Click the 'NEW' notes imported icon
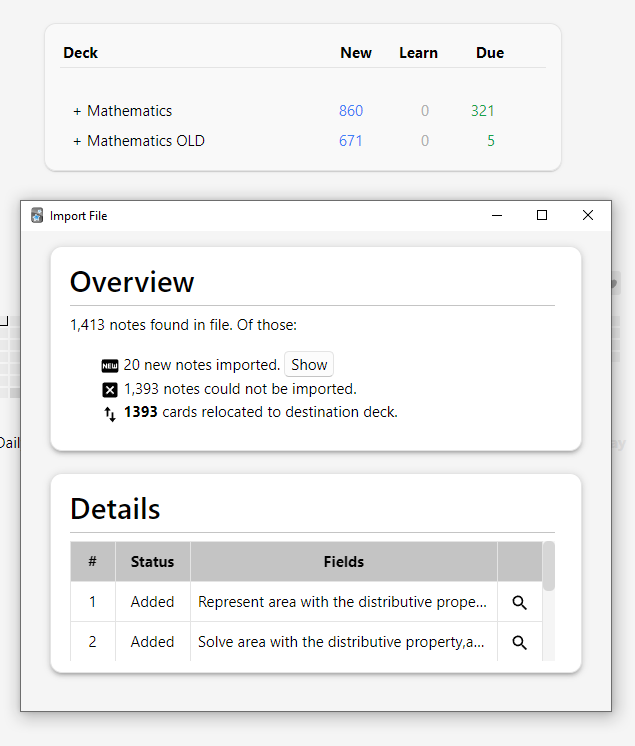This screenshot has width=635, height=746. point(110,366)
